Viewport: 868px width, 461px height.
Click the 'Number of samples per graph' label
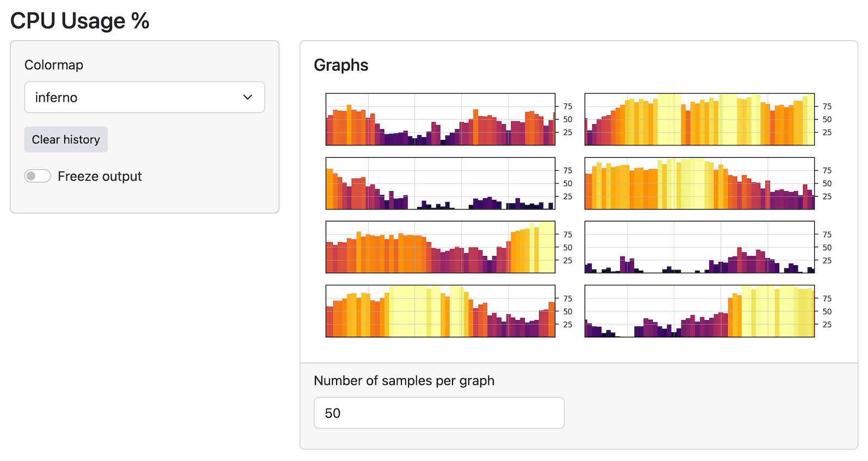pos(404,380)
